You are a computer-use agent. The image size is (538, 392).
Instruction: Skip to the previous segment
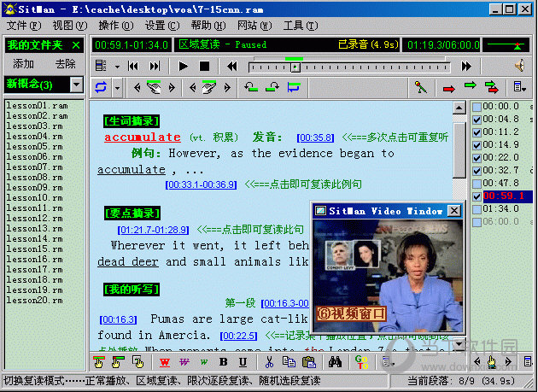click(x=133, y=66)
